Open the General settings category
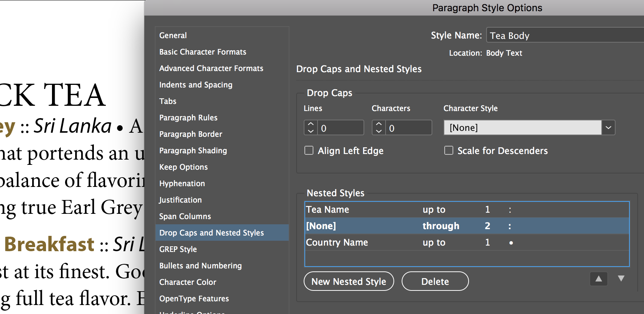 [x=222, y=36]
